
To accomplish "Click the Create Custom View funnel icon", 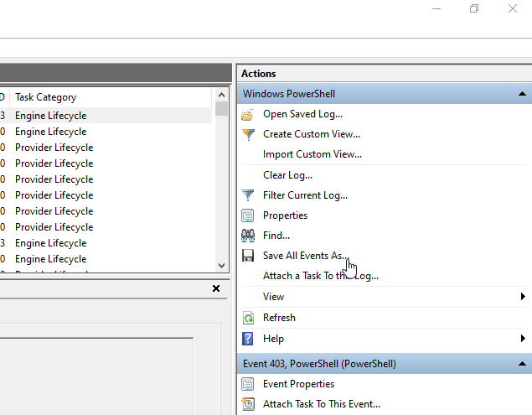I will (248, 134).
